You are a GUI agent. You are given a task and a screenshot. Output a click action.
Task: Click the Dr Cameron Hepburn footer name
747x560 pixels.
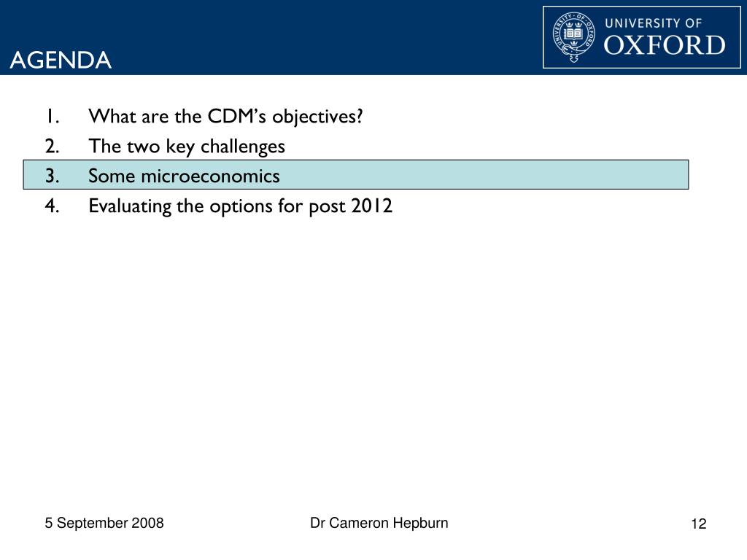(379, 523)
